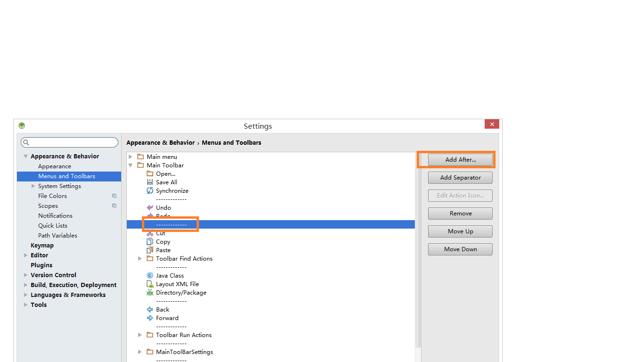644x362 pixels.
Task: Click the Move Down button
Action: (460, 249)
